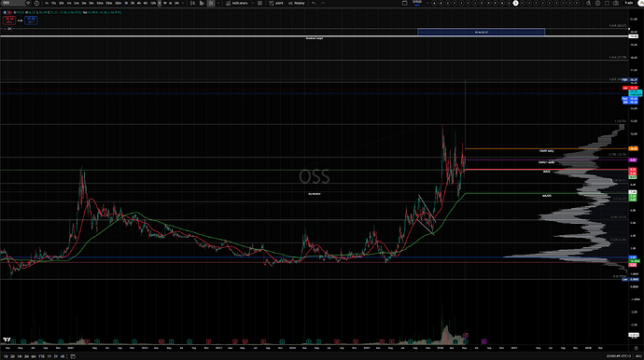Expand the chart style dropdown arrow
The height and width of the screenshot is (360, 644).
[218, 3]
